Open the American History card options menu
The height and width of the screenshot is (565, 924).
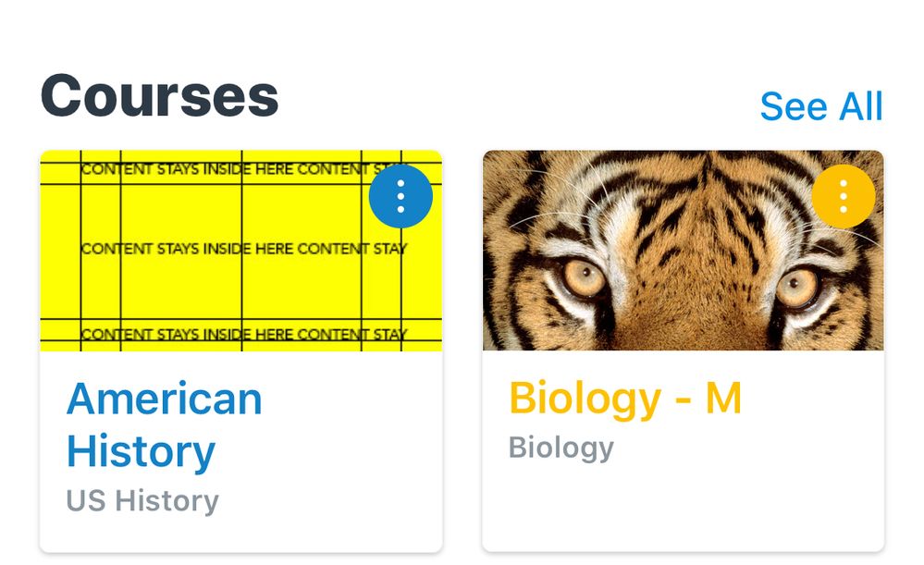pos(400,197)
